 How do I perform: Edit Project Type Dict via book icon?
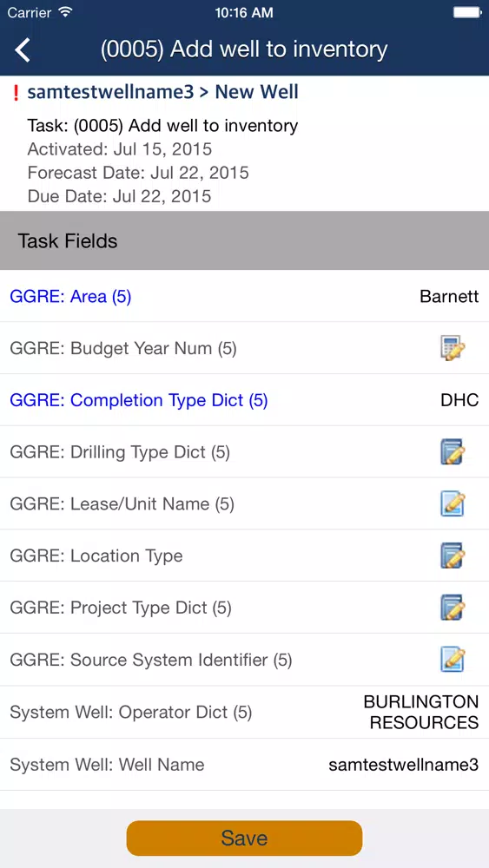click(x=453, y=608)
